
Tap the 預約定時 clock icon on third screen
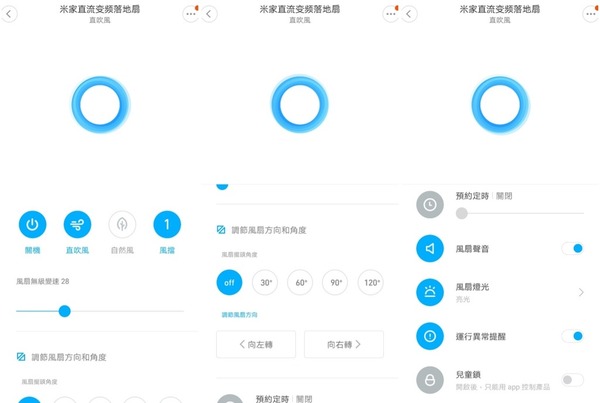pos(430,204)
